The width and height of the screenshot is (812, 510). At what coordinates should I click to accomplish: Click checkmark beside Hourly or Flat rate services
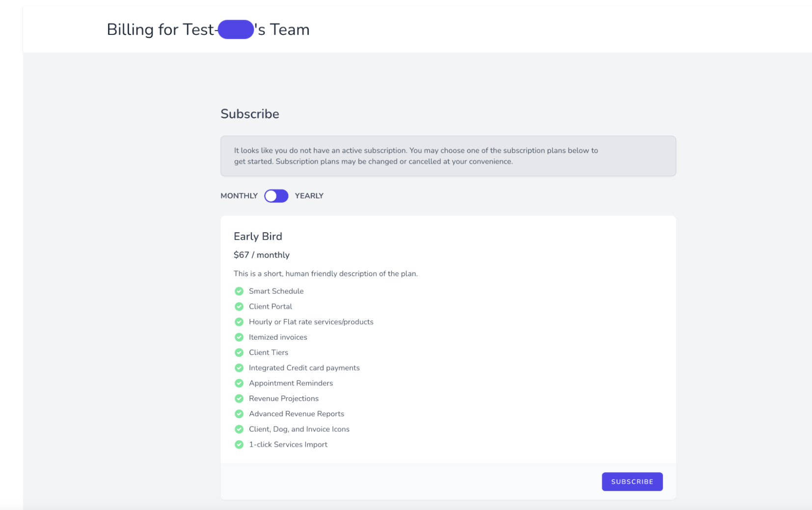[239, 322]
